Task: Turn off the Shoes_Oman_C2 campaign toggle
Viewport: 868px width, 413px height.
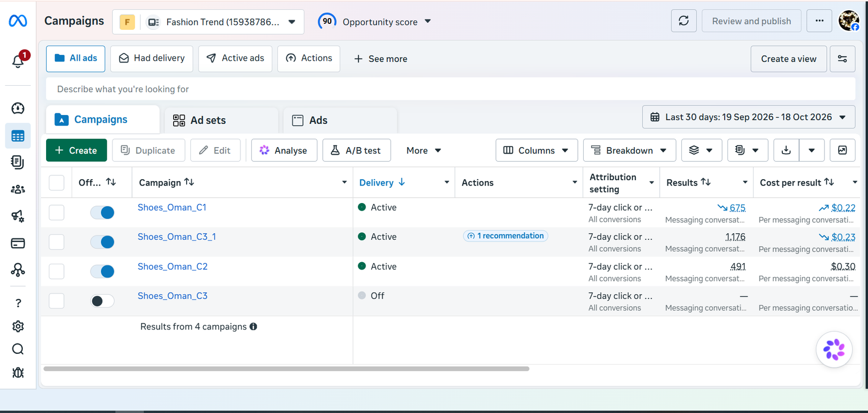Action: tap(102, 271)
